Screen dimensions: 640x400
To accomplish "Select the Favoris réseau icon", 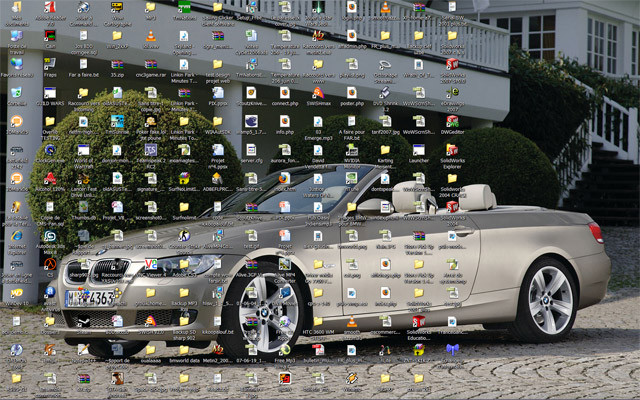I will [x=16, y=64].
